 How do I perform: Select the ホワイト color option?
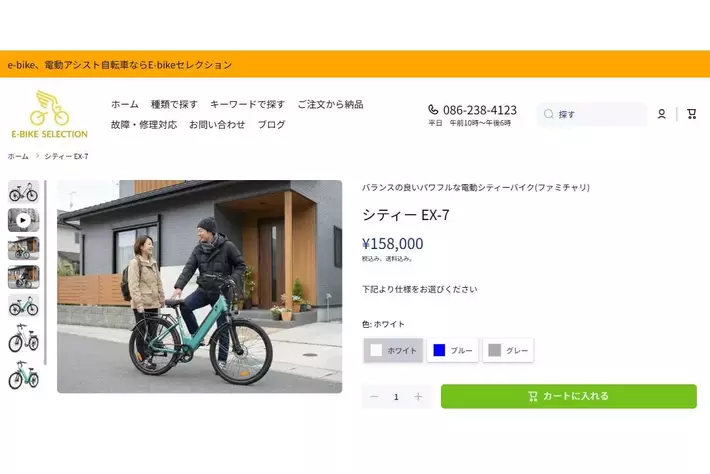pos(393,350)
